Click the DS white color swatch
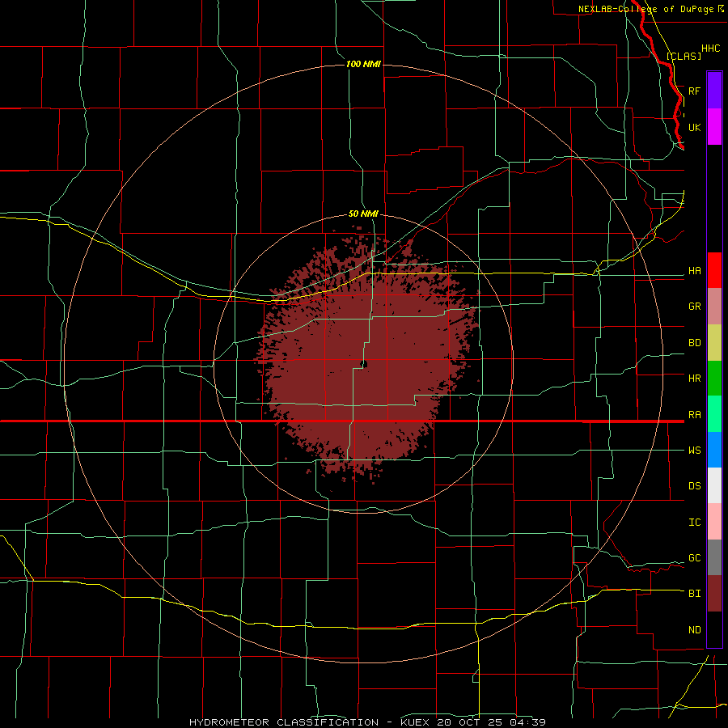Image resolution: width=728 pixels, height=728 pixels. (x=714, y=485)
